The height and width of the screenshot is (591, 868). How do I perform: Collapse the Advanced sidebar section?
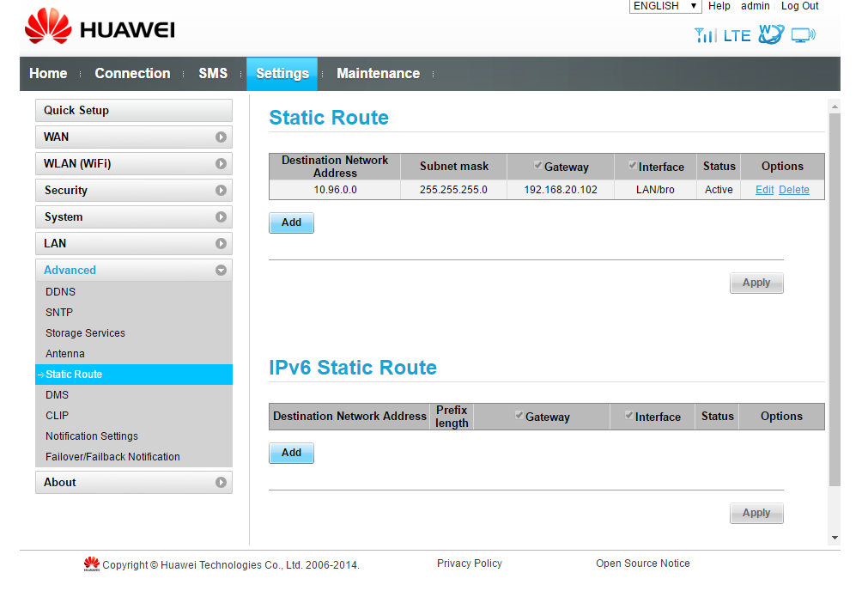(x=133, y=270)
